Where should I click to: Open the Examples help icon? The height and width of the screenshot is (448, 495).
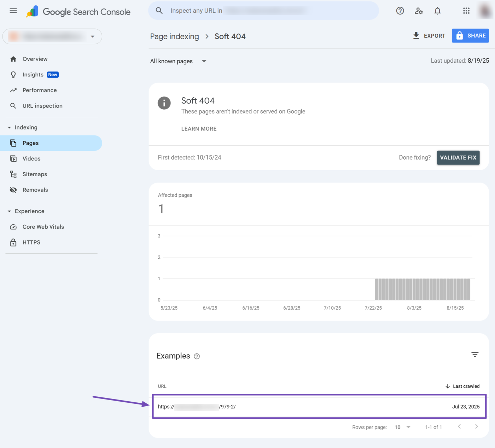click(197, 356)
